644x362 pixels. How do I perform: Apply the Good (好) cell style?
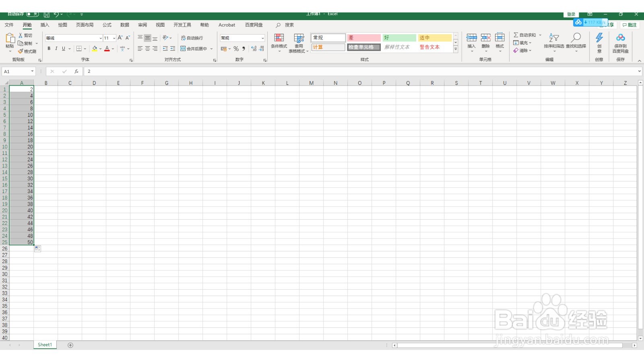click(399, 37)
